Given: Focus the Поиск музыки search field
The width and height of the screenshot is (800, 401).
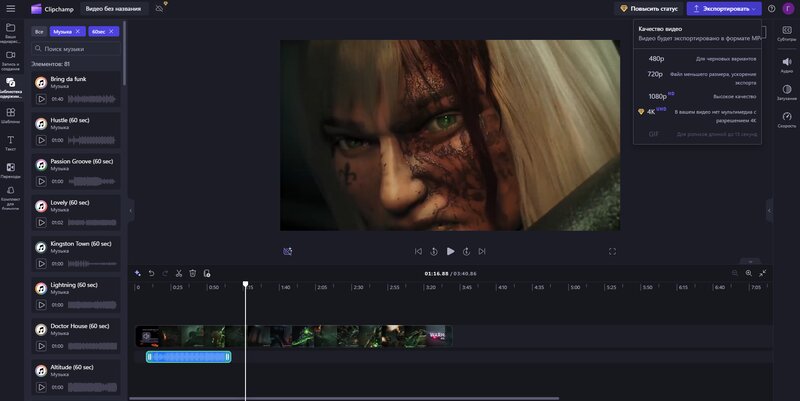Looking at the screenshot, I should coord(77,48).
